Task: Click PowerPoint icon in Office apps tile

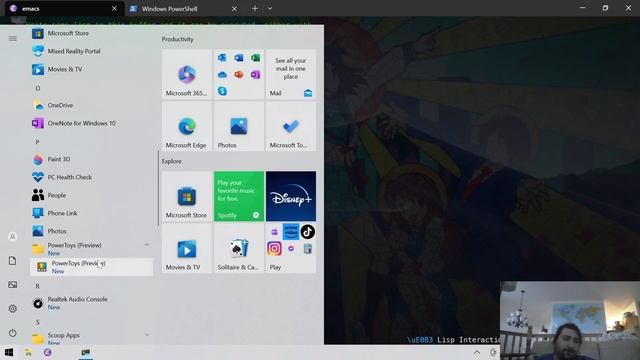Action: [x=239, y=74]
